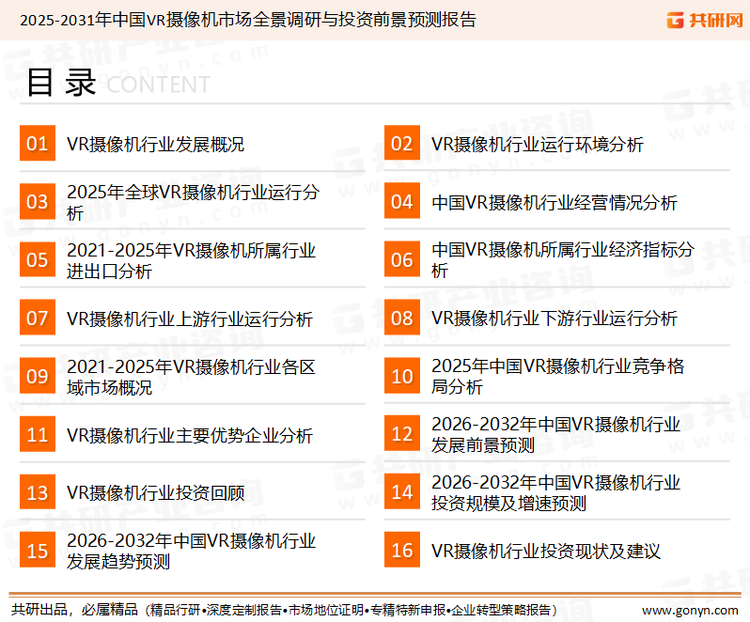The width and height of the screenshot is (750, 622).
Task: Select orange number box 14
Action: (x=402, y=492)
